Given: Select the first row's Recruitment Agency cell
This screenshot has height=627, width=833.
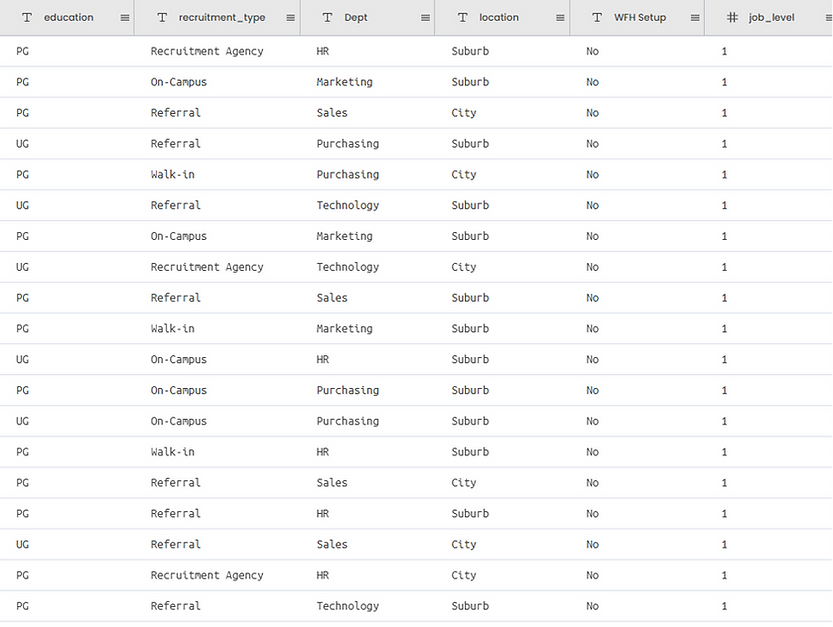Looking at the screenshot, I should (x=207, y=51).
